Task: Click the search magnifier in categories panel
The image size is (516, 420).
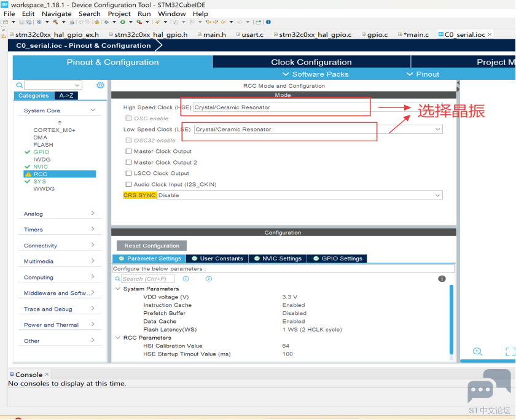Action: [x=20, y=85]
